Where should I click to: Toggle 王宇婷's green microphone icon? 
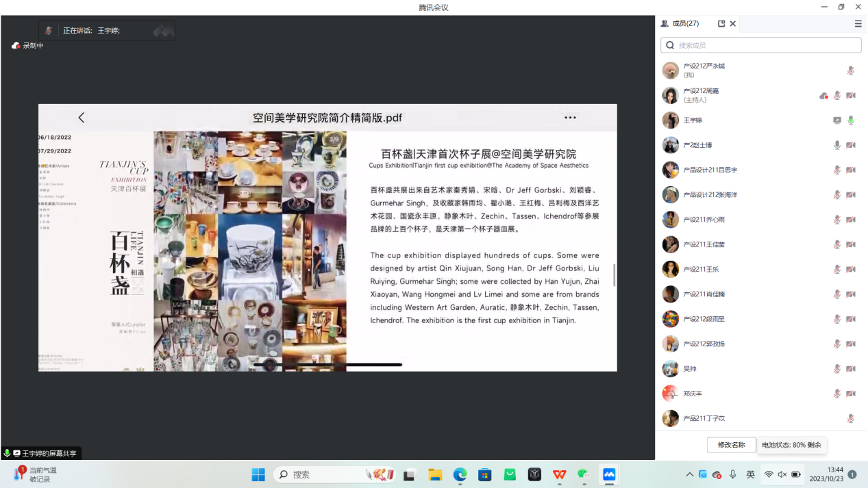(x=850, y=120)
